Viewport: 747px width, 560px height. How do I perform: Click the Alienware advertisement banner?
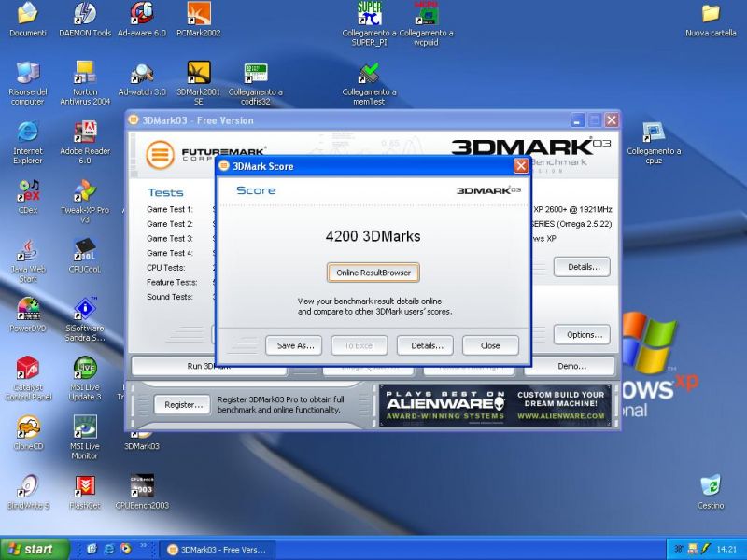(x=495, y=405)
